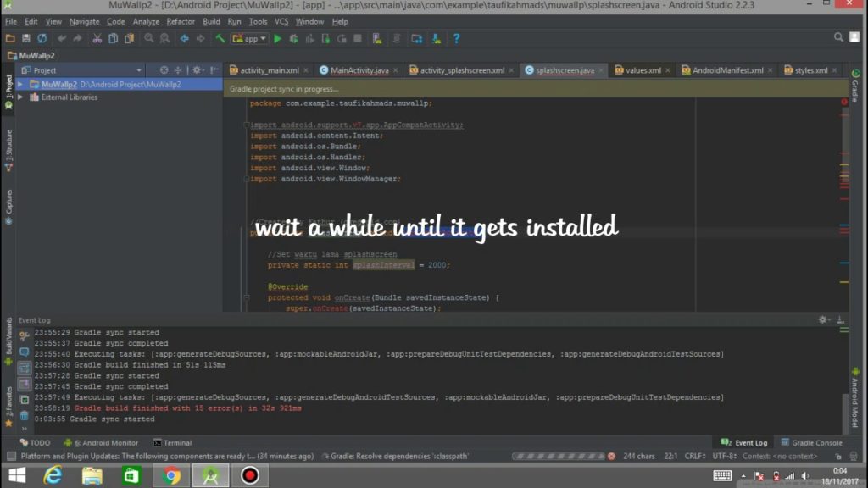Toggle the read-only lock icon in status bar
This screenshot has width=868, height=488.
pyautogui.click(x=838, y=457)
